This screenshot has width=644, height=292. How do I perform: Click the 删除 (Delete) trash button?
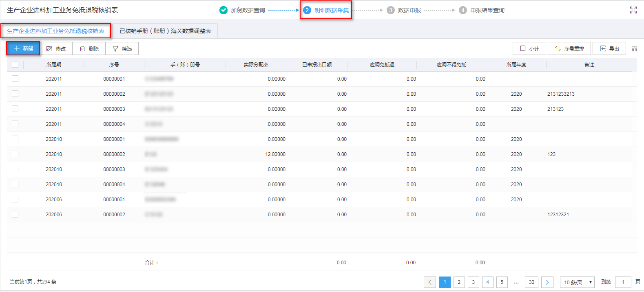click(x=89, y=48)
